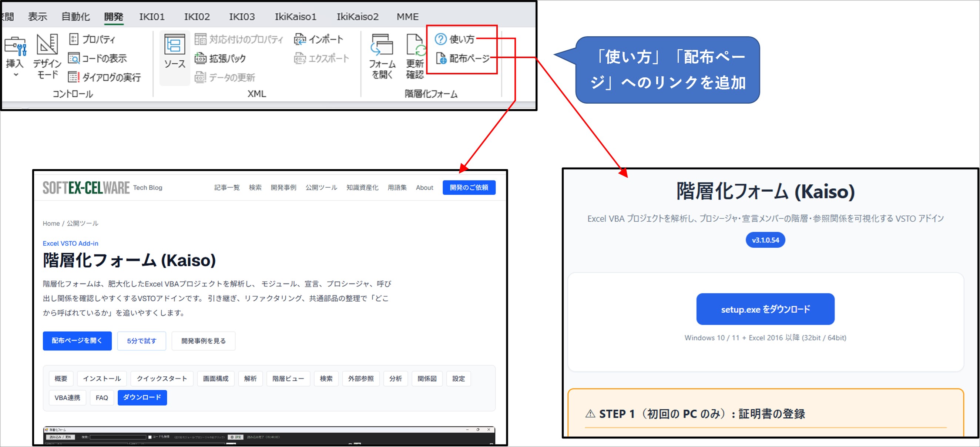The height and width of the screenshot is (447, 980).
Task: Click フォームを開く in 階層化フォーム group
Action: (382, 56)
